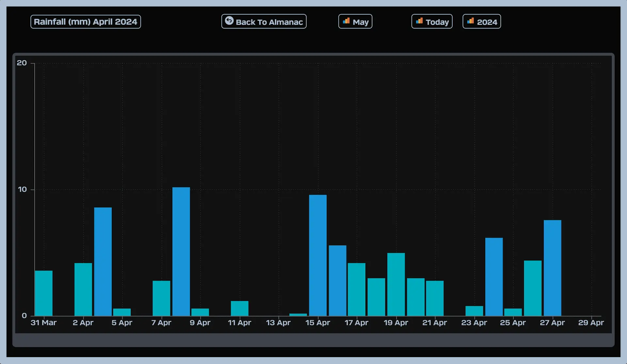Image resolution: width=627 pixels, height=364 pixels.
Task: Click the bar chart icon on May button
Action: [346, 21]
